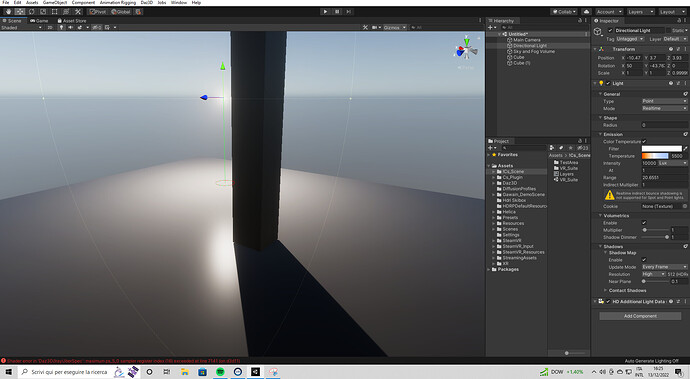Open the cloud services icon
The width and height of the screenshot is (690, 379).
[586, 12]
